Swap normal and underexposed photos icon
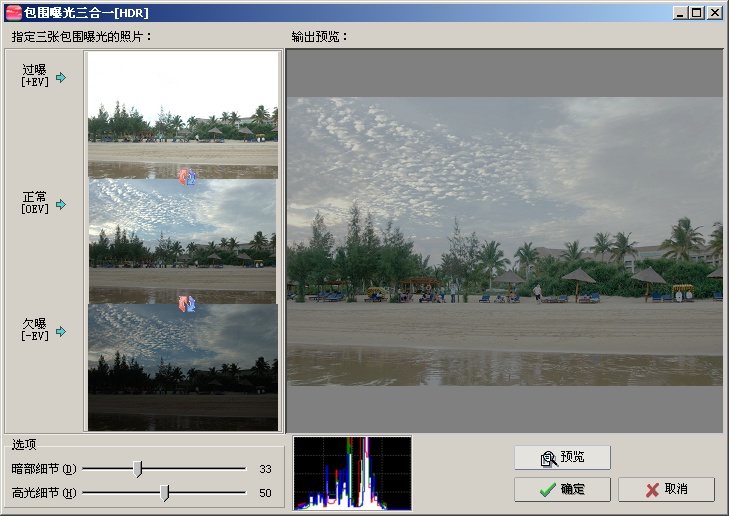The height and width of the screenshot is (516, 729). pyautogui.click(x=187, y=304)
